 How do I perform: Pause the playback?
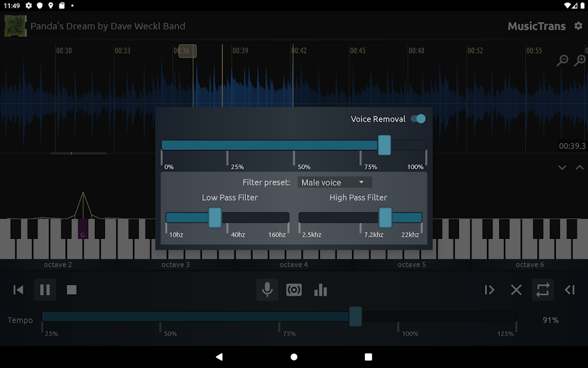pyautogui.click(x=45, y=290)
